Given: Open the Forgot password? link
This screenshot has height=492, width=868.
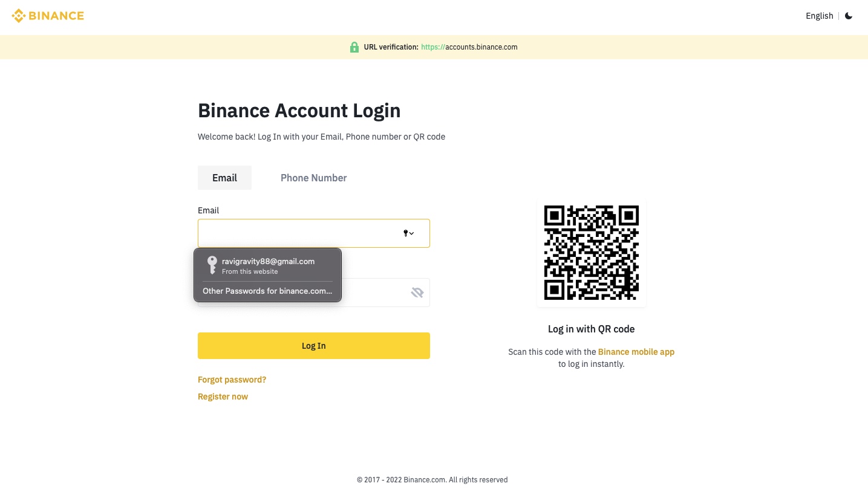Looking at the screenshot, I should pos(232,380).
